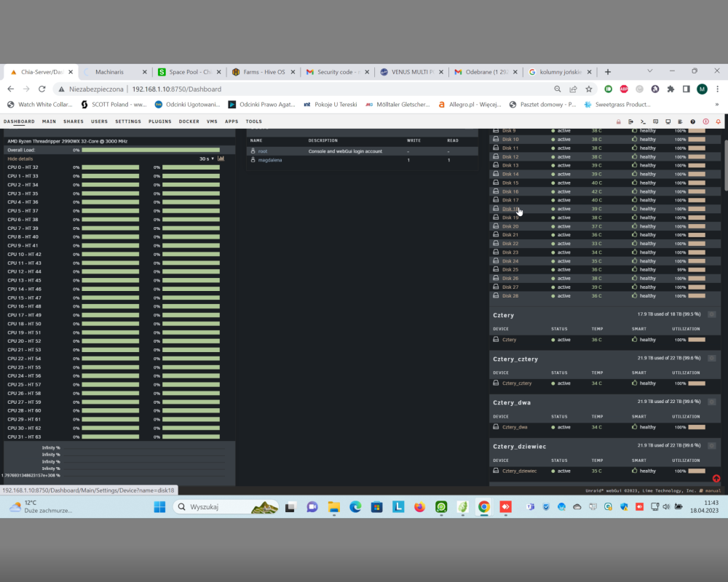Click the red back-to-top arrow icon
Screen dimensions: 728x582
click(716, 479)
